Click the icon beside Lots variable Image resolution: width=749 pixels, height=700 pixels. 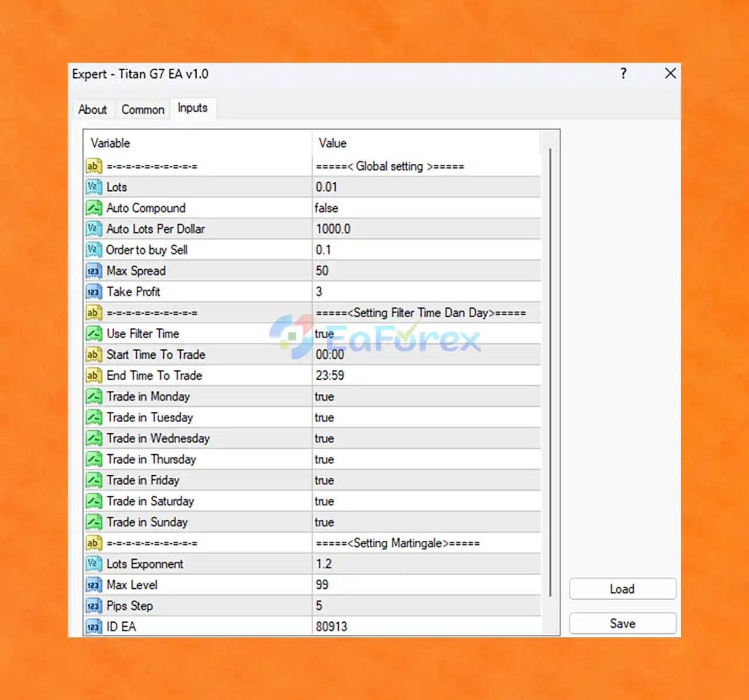tap(94, 187)
